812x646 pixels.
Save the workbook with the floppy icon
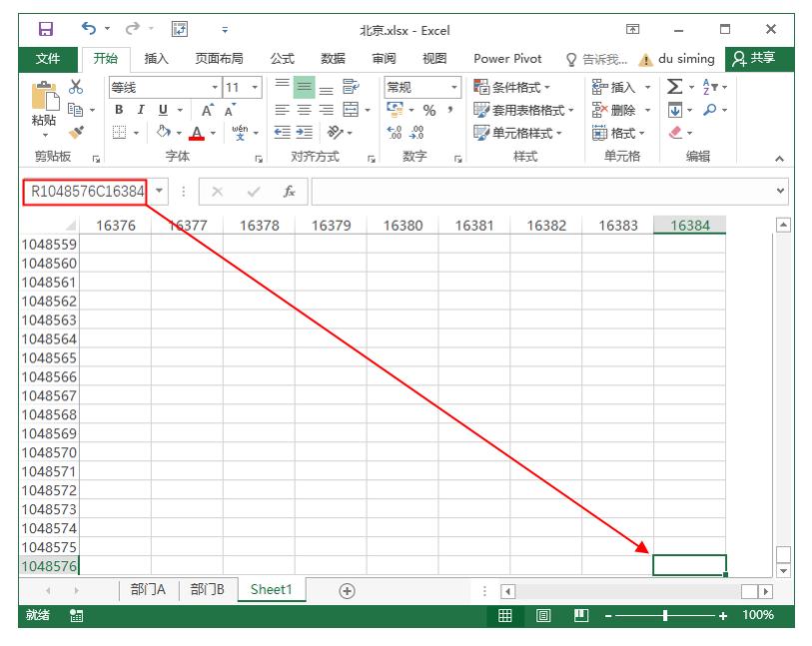[46, 29]
